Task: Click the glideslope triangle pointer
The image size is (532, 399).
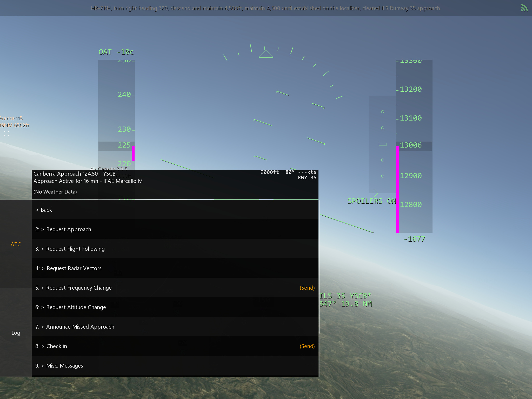Action: point(376,193)
